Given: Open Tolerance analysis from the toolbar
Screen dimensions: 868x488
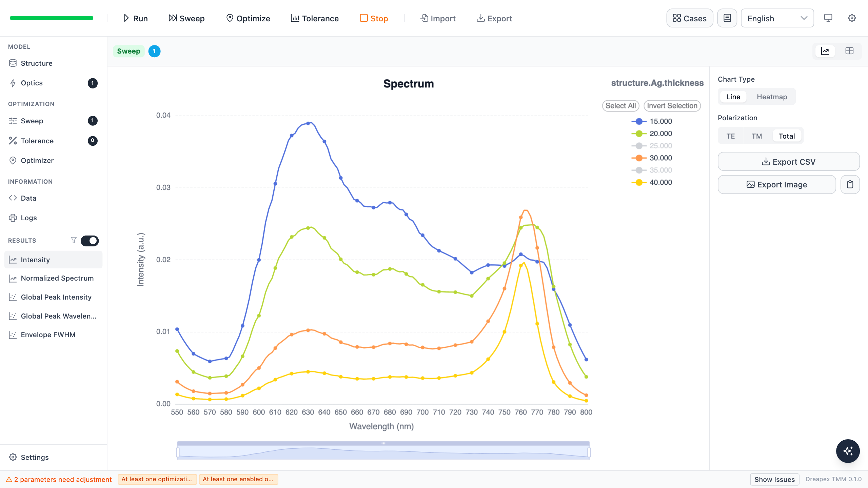Looking at the screenshot, I should coord(315,18).
